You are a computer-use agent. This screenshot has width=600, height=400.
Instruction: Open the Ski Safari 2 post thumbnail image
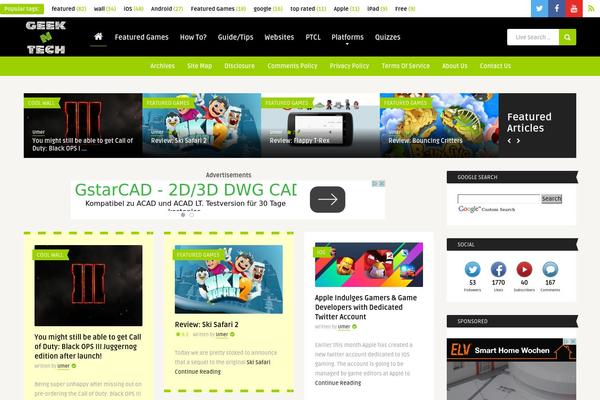[228, 279]
